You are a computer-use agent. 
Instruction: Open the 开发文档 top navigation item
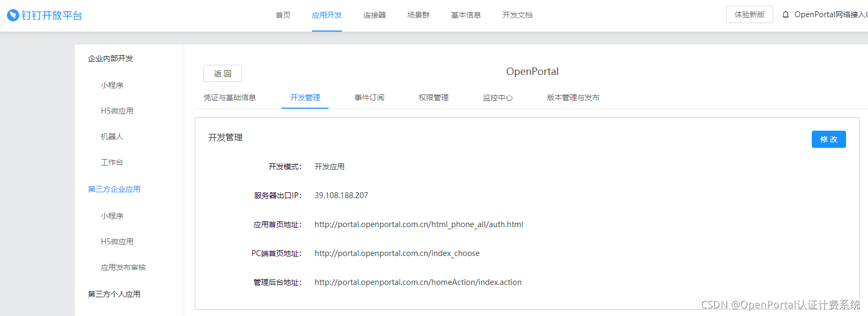tap(517, 15)
